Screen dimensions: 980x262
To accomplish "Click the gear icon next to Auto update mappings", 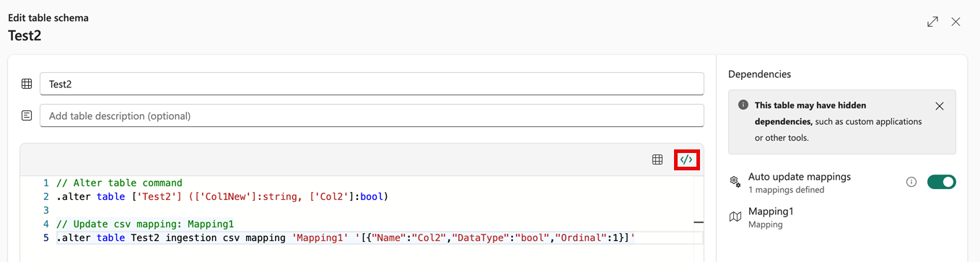I will tap(735, 182).
